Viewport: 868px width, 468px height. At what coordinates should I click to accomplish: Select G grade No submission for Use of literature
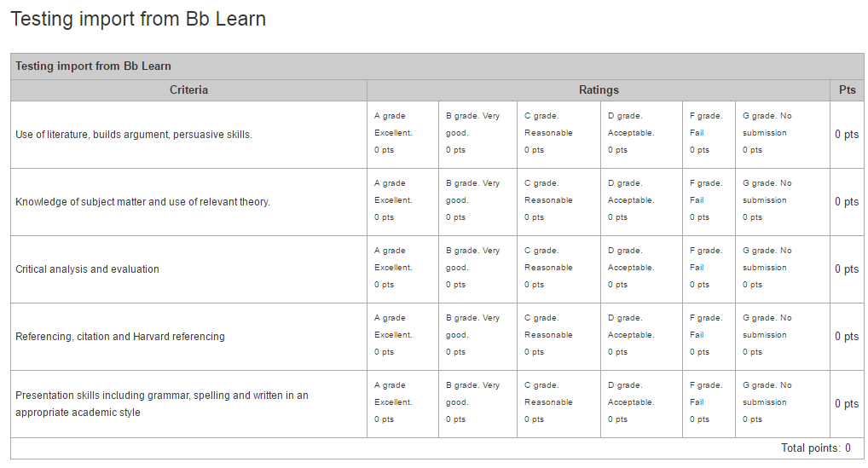(x=783, y=135)
